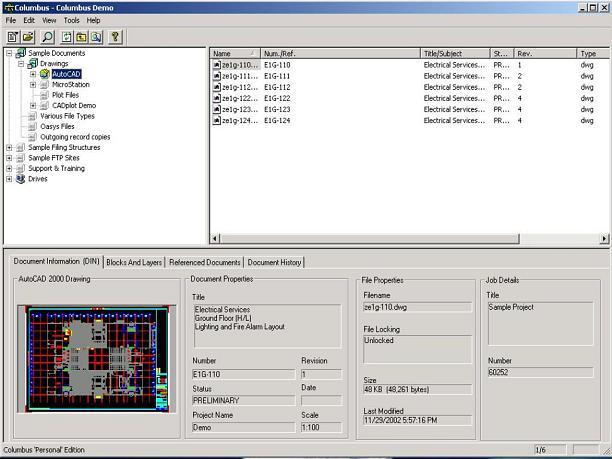Image resolution: width=612 pixels, height=459 pixels.
Task: Expand the Sample FTP Sites node
Action: point(9,158)
